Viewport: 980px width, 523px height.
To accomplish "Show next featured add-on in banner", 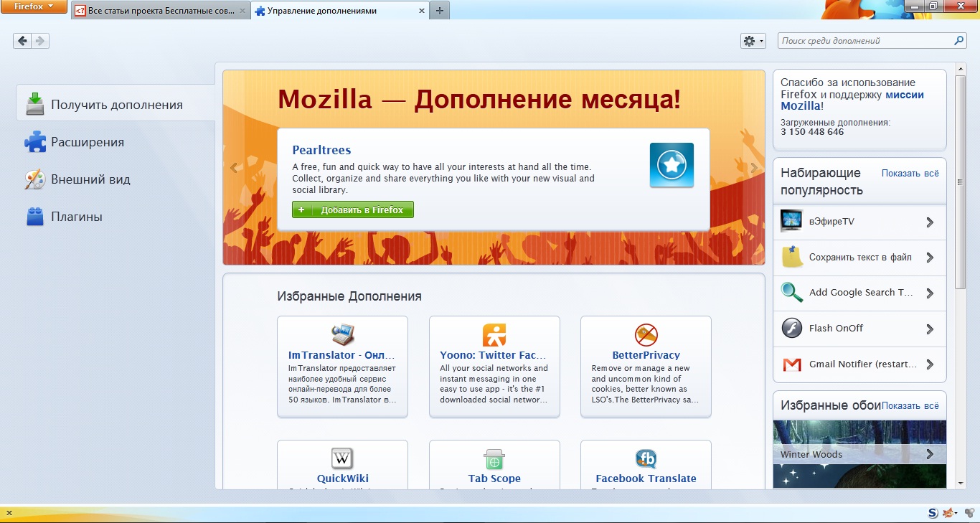I will click(754, 168).
